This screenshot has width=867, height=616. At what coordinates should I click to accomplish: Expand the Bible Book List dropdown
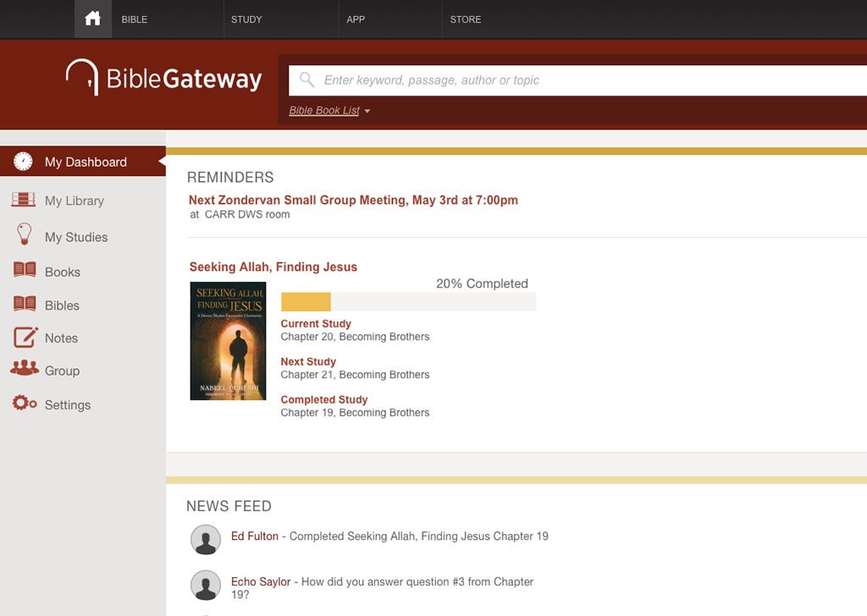(329, 111)
